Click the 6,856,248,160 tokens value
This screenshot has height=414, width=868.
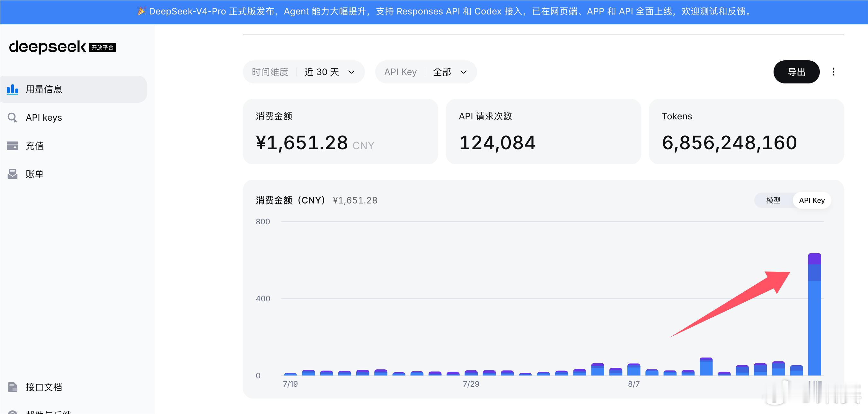[x=730, y=143]
